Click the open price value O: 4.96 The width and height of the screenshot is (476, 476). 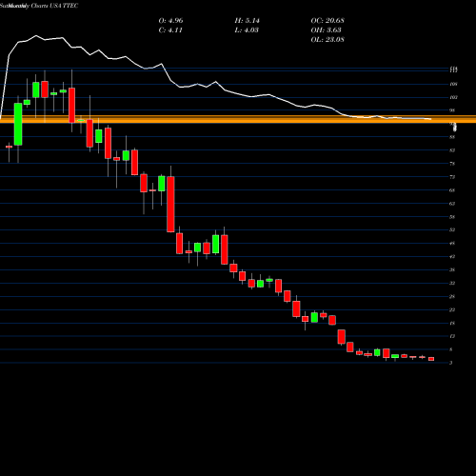(x=170, y=21)
